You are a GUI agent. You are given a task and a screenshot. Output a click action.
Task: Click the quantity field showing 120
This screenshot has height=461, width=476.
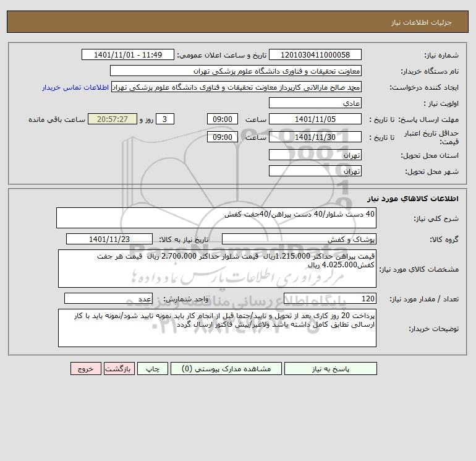pyautogui.click(x=330, y=298)
